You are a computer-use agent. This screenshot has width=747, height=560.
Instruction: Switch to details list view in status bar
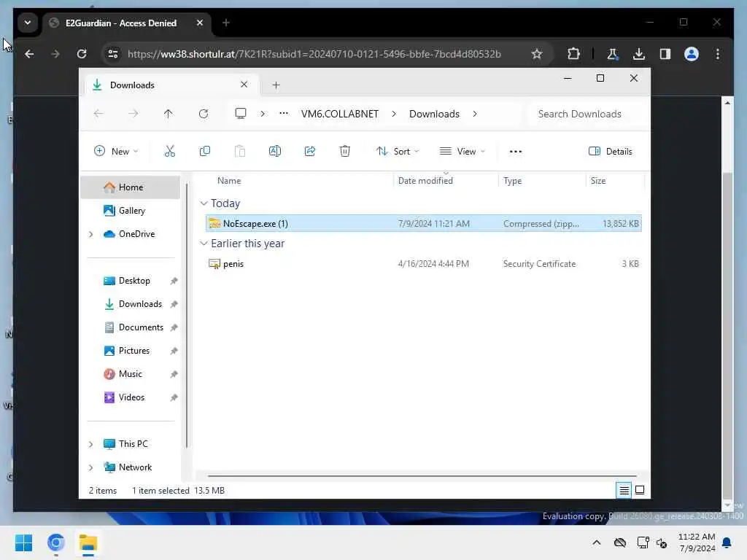tap(624, 490)
